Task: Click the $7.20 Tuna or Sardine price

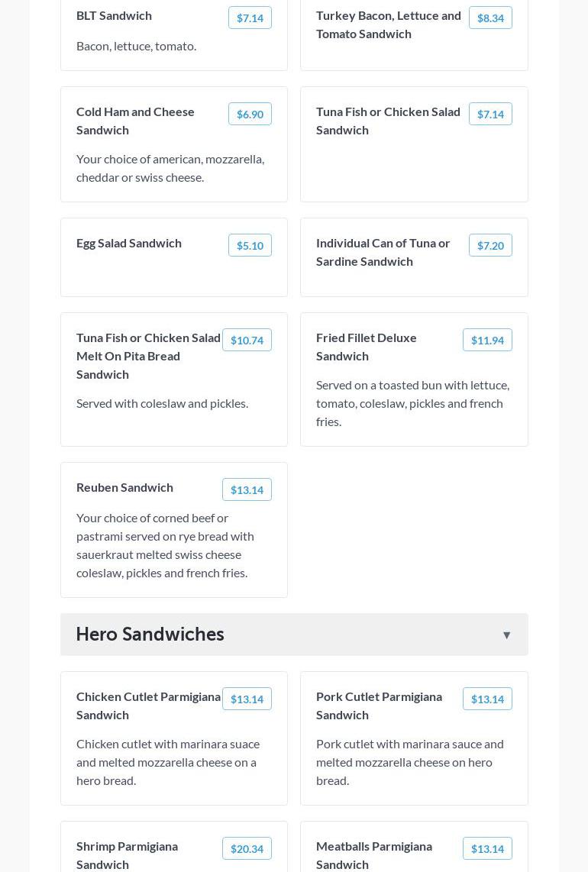Action: 490,245
